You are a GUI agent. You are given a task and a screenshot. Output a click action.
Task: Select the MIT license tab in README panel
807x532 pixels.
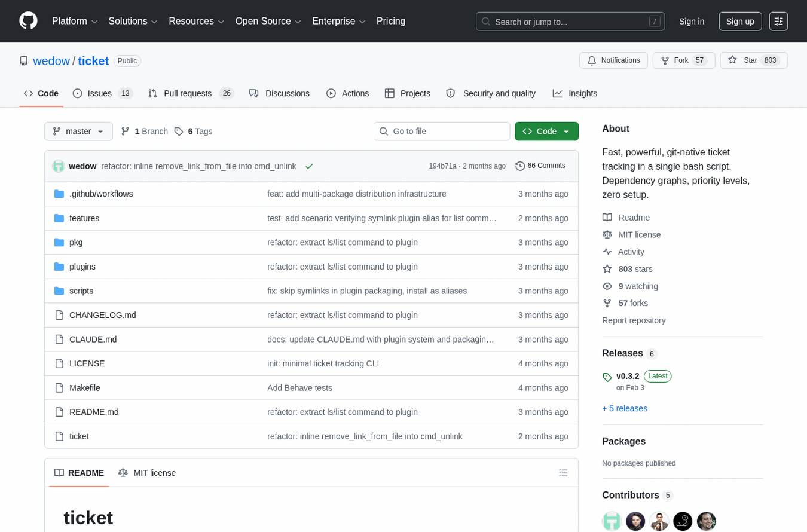(x=147, y=473)
